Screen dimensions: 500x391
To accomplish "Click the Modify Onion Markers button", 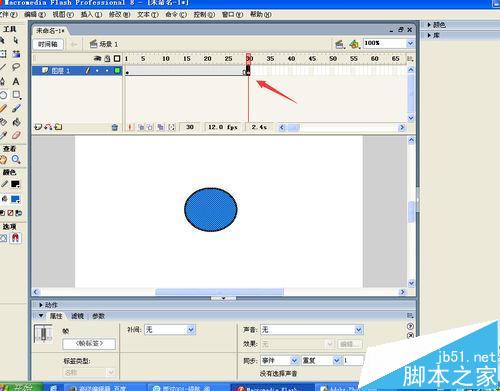I will (171, 127).
